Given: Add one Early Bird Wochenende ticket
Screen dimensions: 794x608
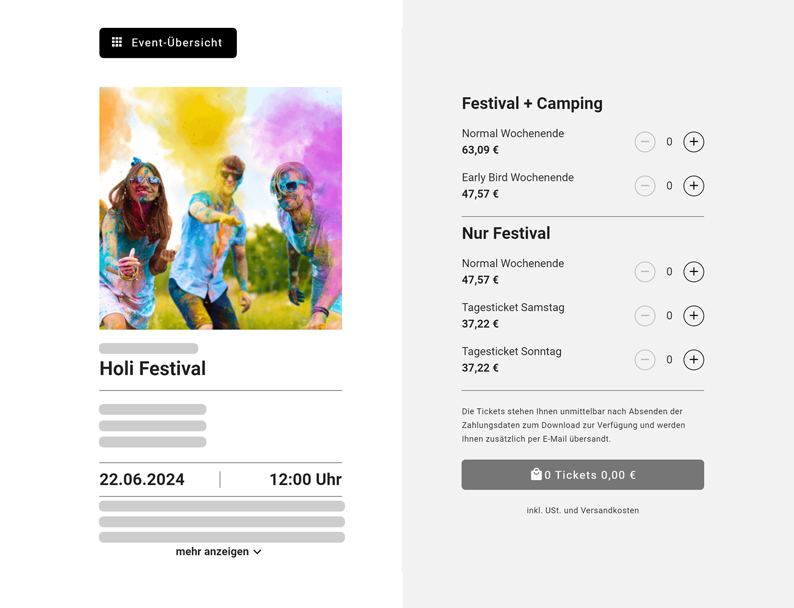Looking at the screenshot, I should (693, 186).
